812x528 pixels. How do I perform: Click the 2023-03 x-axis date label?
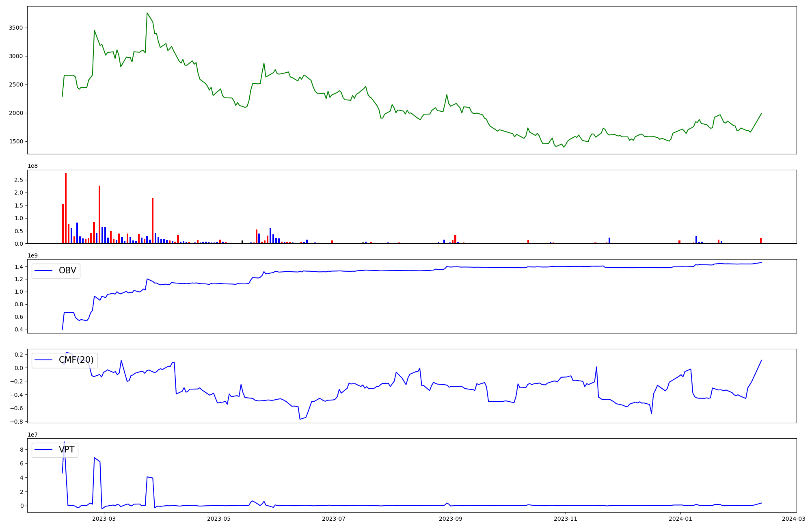pyautogui.click(x=104, y=519)
